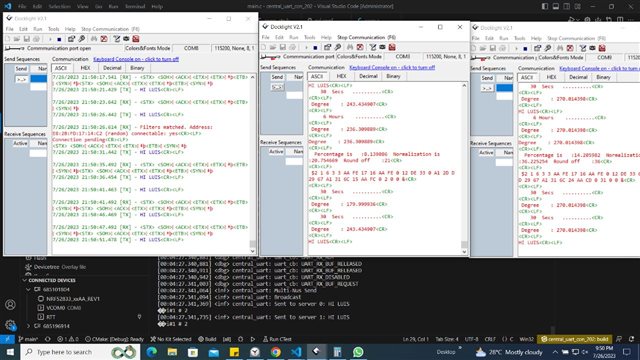Click Stop Communication square icon in middle Docklight
The width and height of the screenshot is (640, 360).
pos(316,47)
